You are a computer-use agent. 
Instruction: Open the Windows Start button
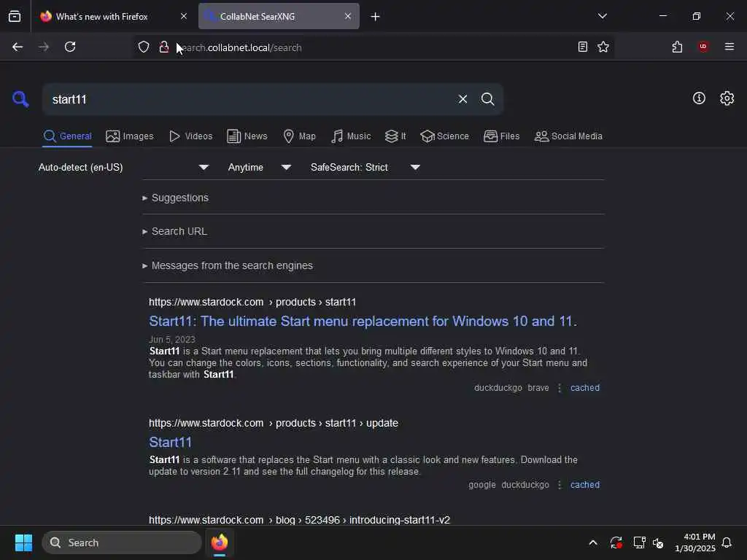(23, 542)
